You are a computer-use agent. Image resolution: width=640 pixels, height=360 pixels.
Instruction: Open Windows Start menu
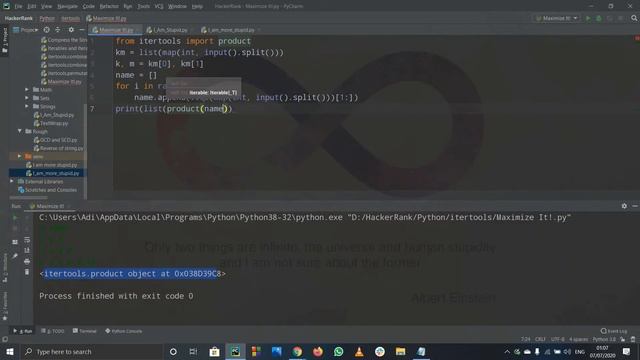[x=10, y=351]
